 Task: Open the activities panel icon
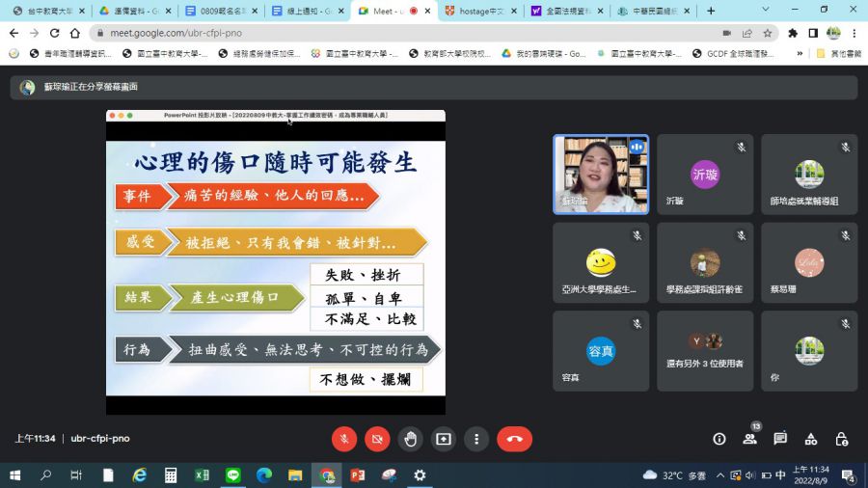(x=811, y=439)
